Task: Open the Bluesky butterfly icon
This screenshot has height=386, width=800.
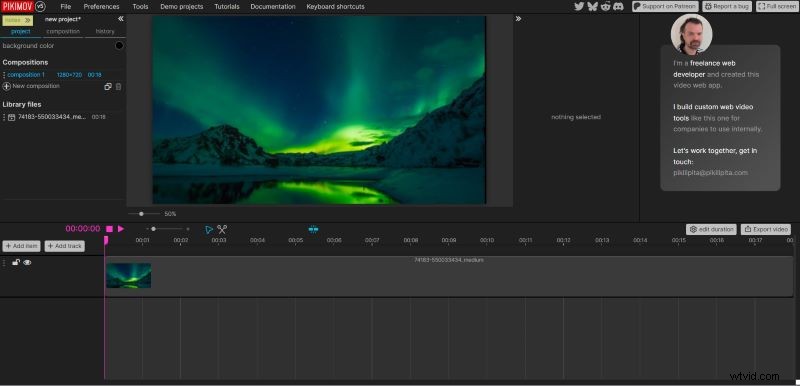Action: coord(592,6)
